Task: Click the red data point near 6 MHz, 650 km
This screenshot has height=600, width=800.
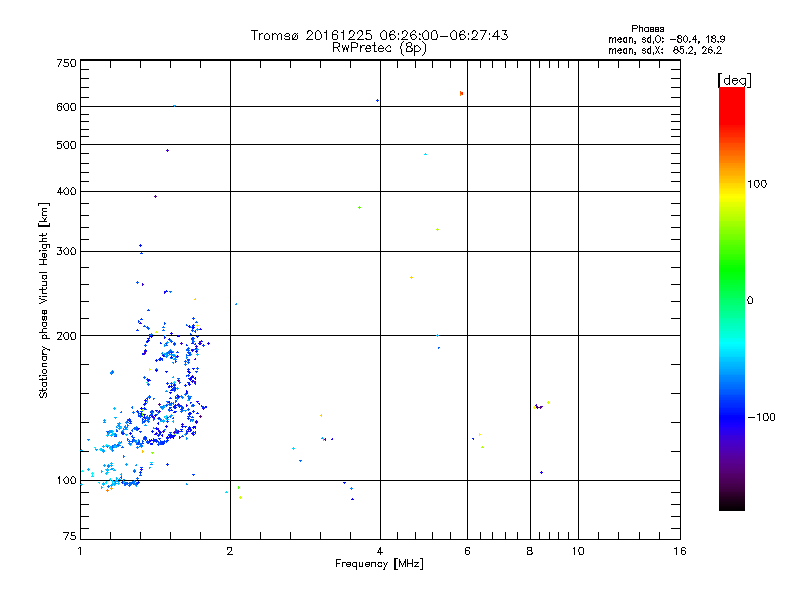Action: (x=461, y=93)
